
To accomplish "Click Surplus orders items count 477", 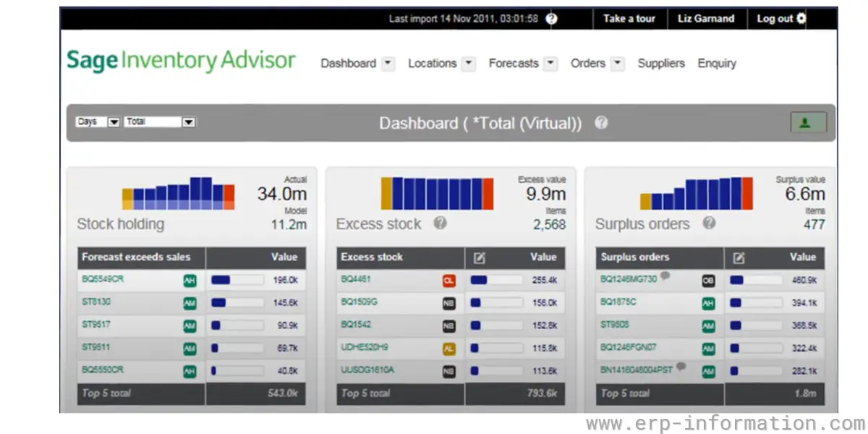I will pyautogui.click(x=814, y=225).
